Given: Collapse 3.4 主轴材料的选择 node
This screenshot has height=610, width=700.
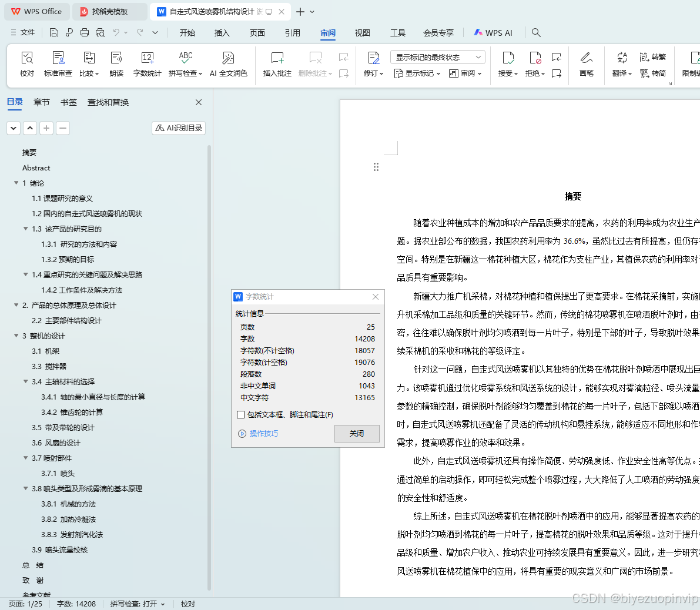Looking at the screenshot, I should click(x=25, y=381).
